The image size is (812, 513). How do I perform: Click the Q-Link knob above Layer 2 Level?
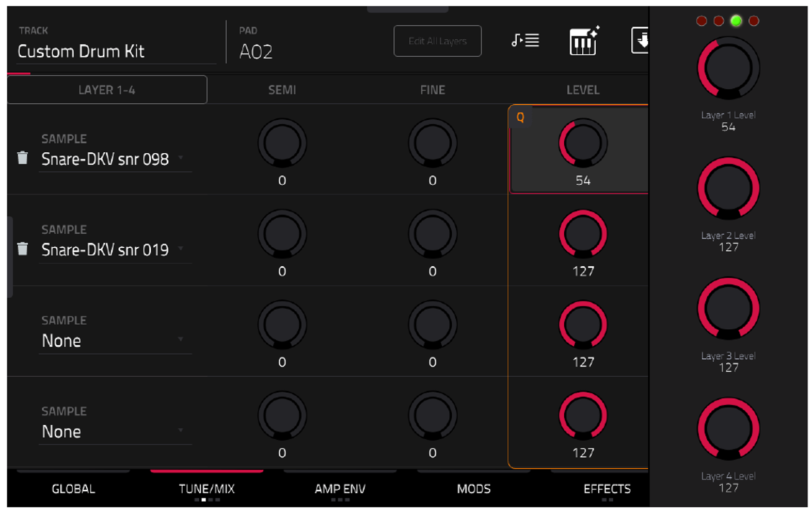click(x=728, y=188)
